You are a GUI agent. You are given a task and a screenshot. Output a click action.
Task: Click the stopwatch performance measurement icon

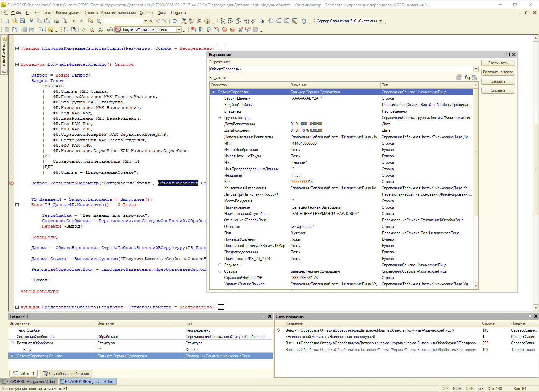(x=304, y=21)
